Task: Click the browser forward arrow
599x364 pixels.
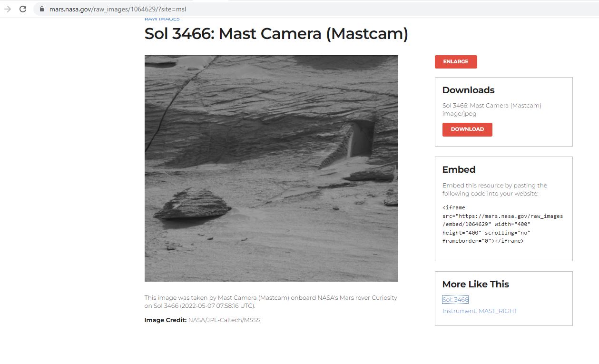Action: (8, 9)
